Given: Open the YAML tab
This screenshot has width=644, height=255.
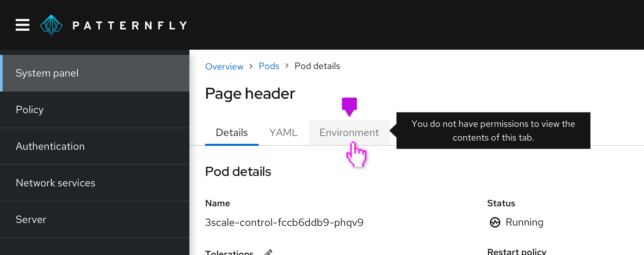Looking at the screenshot, I should (x=283, y=133).
